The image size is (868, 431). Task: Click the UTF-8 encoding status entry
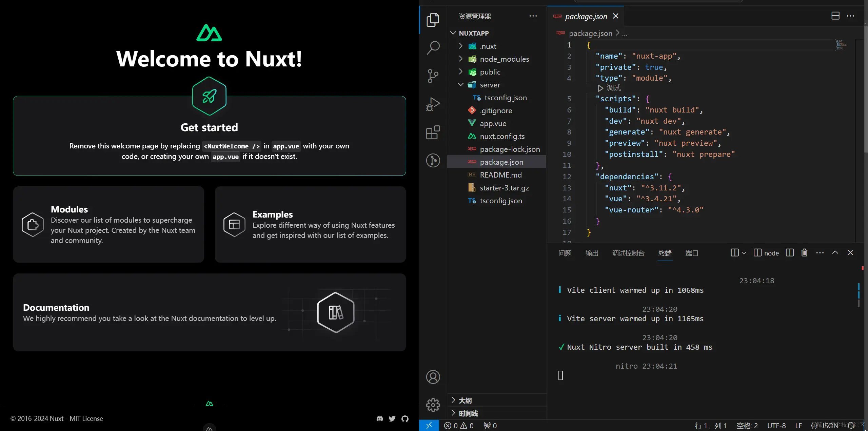(776, 426)
